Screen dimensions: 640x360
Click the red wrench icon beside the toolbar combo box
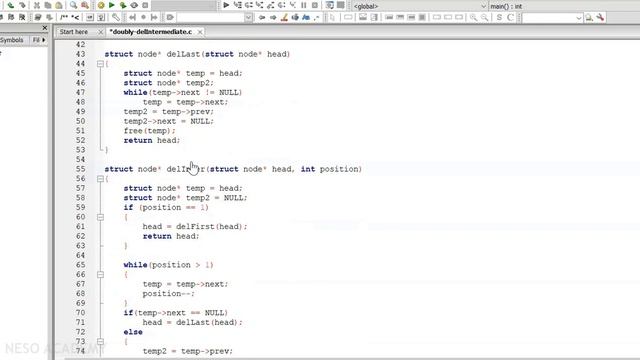point(600,17)
